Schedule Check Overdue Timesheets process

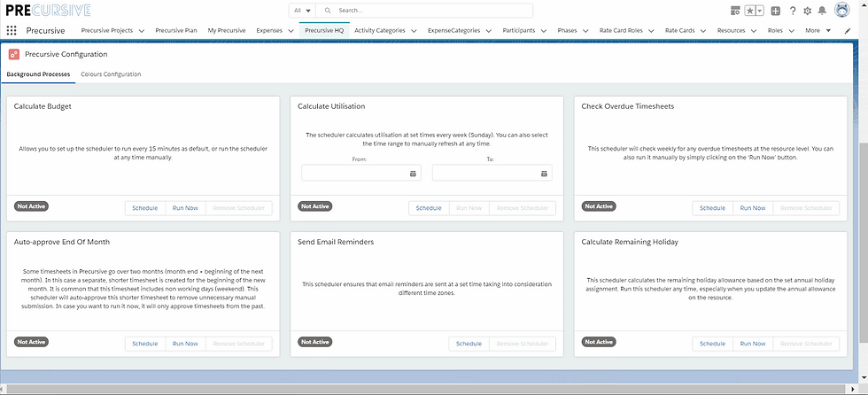(x=712, y=208)
